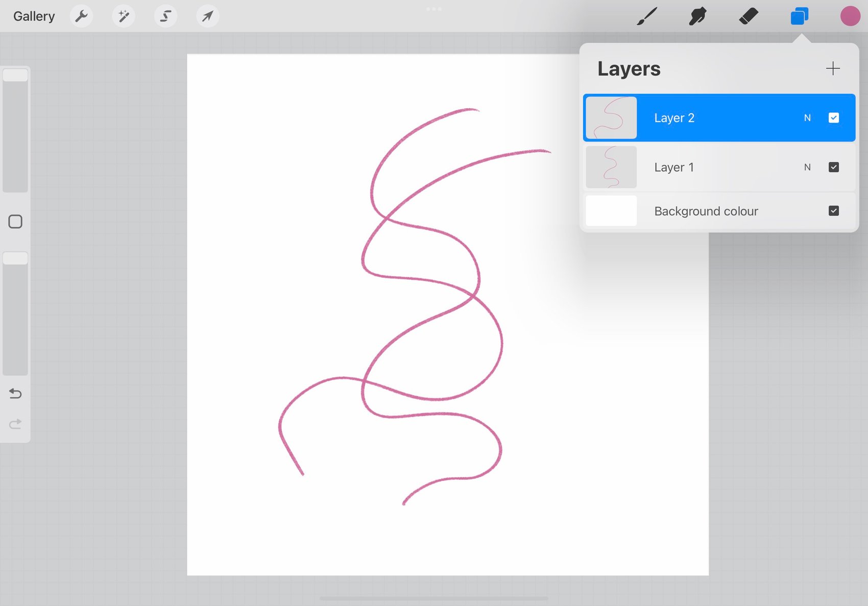
Task: Open the Adjustments magic wand menu
Action: tap(124, 16)
